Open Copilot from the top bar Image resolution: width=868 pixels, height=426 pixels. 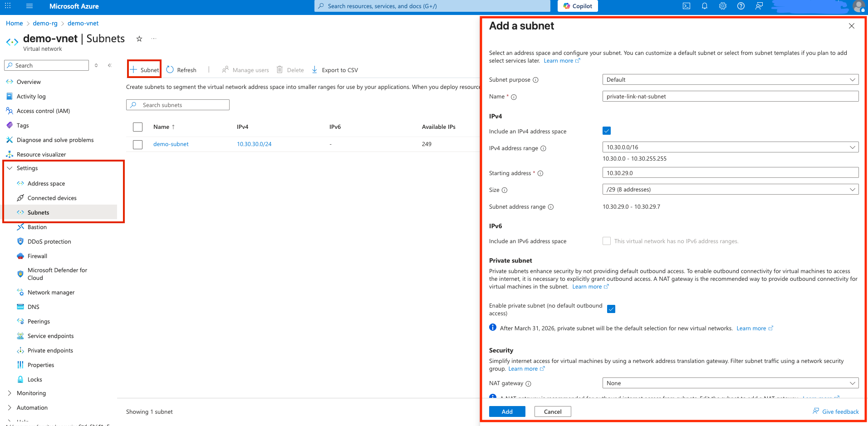tap(577, 6)
